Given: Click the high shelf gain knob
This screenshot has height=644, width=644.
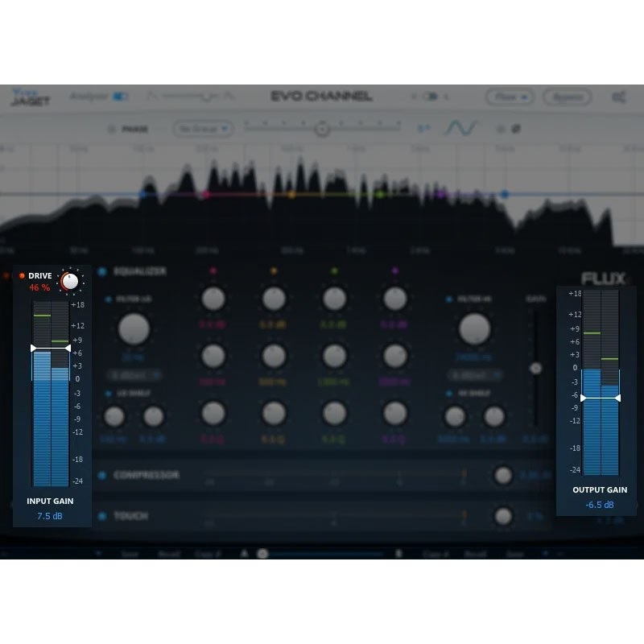Looking at the screenshot, I should click(x=494, y=417).
